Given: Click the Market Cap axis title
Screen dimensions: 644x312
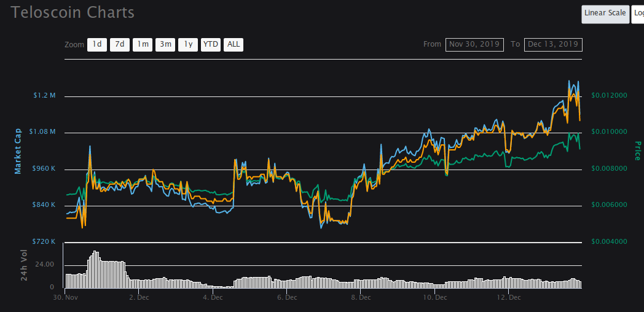Looking at the screenshot, I should click(18, 150).
